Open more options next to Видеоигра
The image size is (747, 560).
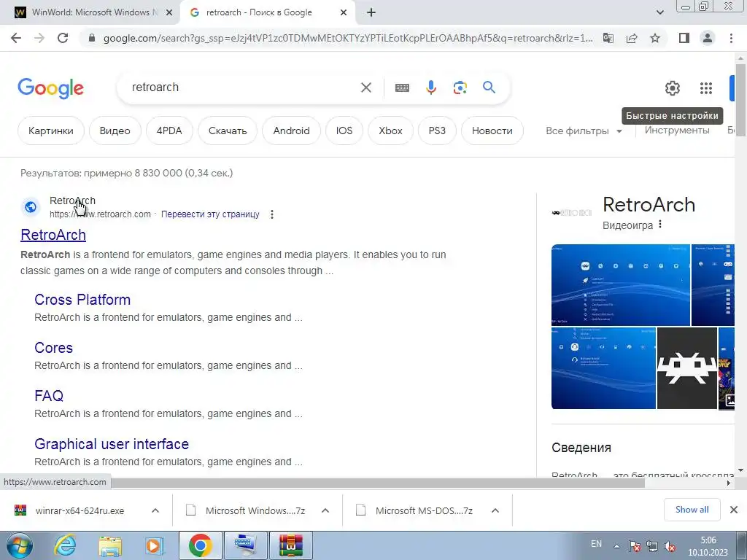coord(660,224)
